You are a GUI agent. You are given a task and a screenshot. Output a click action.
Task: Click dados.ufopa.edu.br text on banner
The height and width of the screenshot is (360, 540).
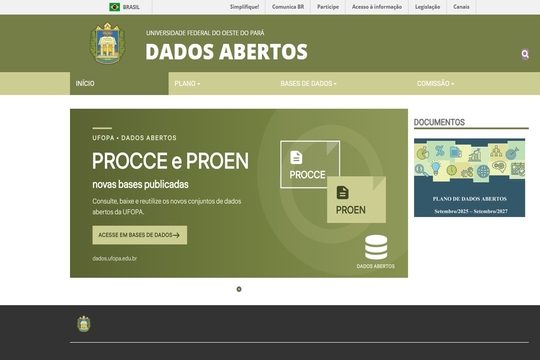coord(114,258)
